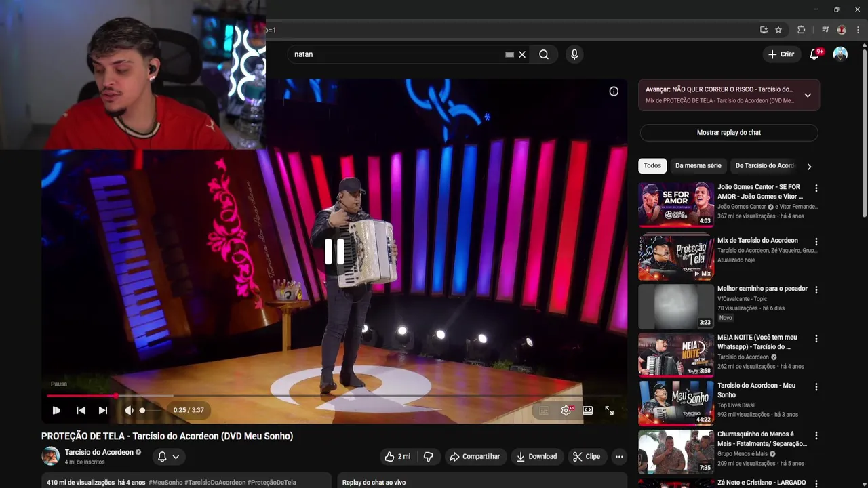The image size is (868, 488).
Task: Click the play button in player controls
Action: pyautogui.click(x=56, y=410)
